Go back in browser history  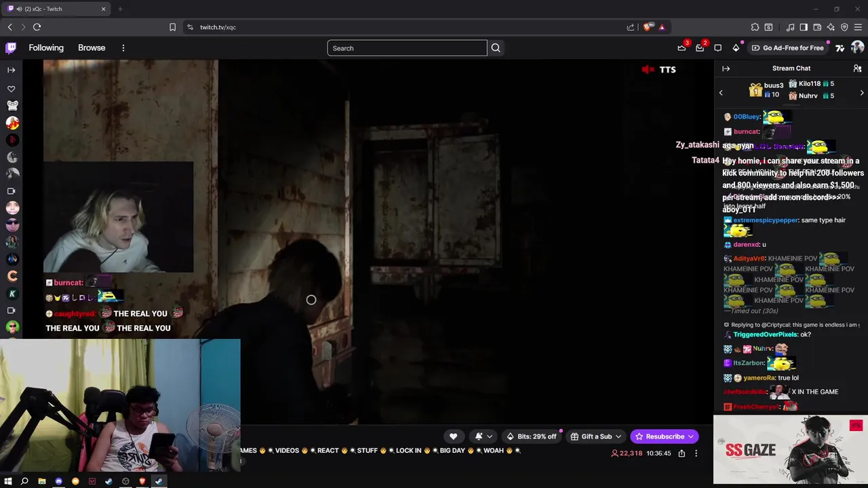click(9, 27)
